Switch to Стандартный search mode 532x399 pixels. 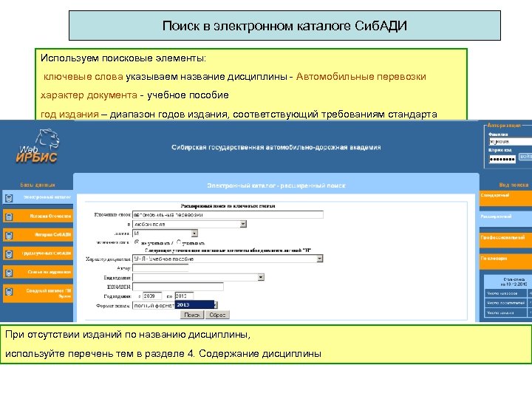click(505, 198)
